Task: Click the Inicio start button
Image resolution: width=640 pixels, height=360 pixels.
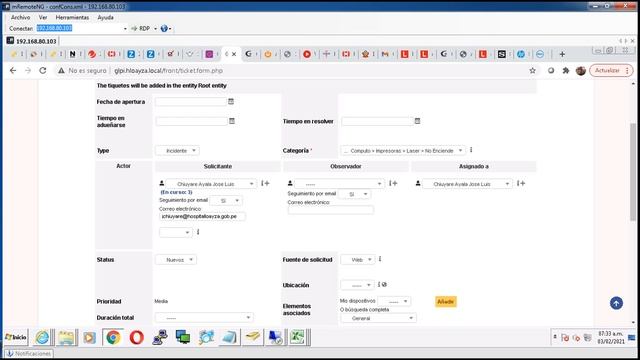Action: pyautogui.click(x=16, y=338)
